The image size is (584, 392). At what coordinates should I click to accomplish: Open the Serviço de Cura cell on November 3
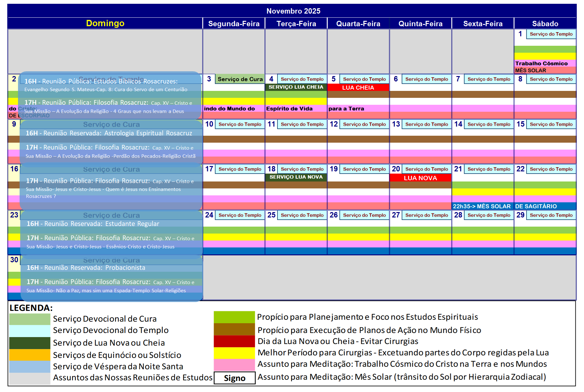(x=239, y=79)
